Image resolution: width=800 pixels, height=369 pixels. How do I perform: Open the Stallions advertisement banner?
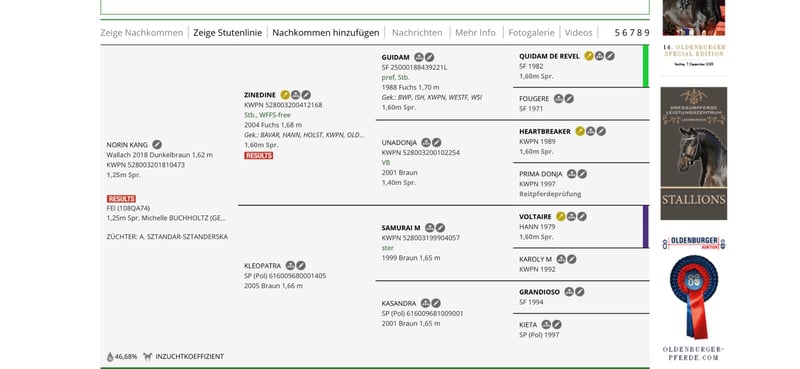coord(694,153)
